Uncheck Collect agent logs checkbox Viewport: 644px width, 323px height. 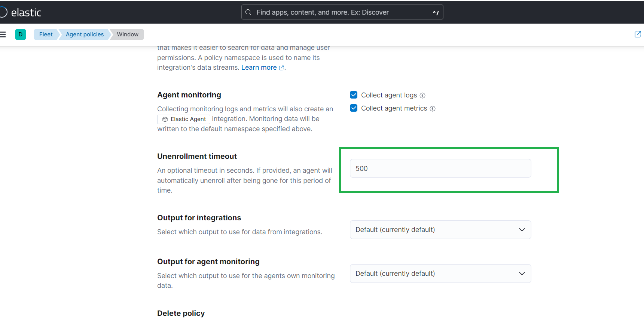point(354,95)
